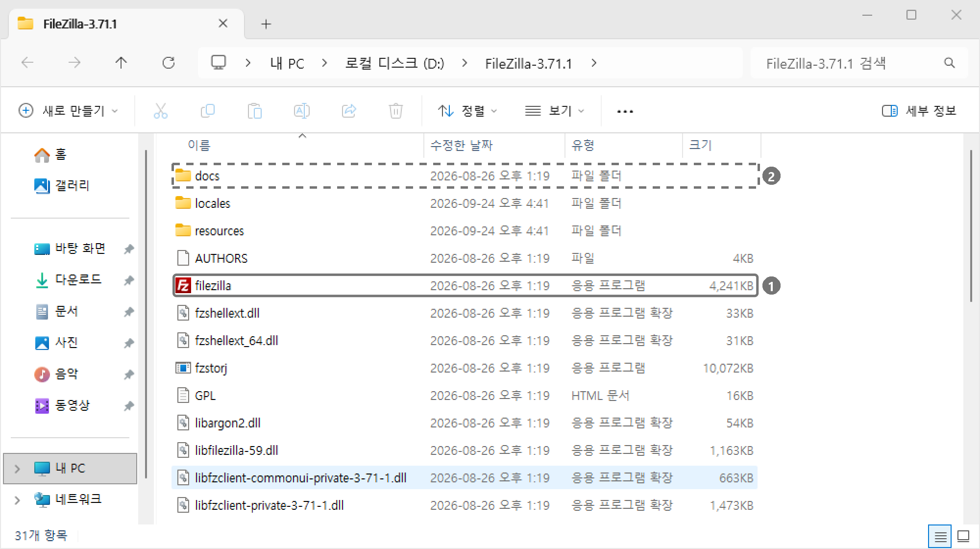980x549 pixels.
Task: Click the Delete trash can icon
Action: coord(396,111)
